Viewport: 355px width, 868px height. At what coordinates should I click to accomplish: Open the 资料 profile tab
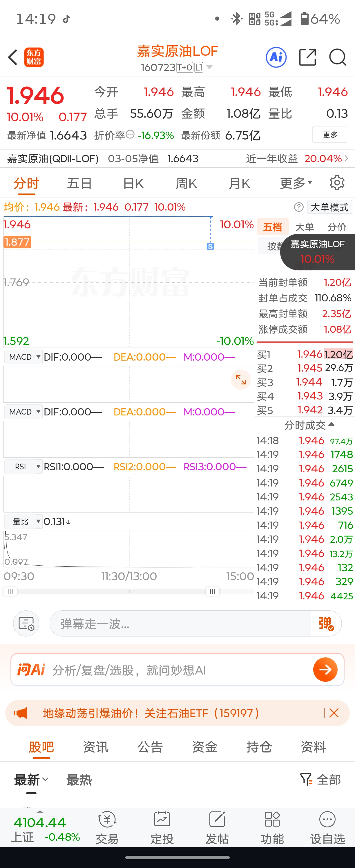[x=314, y=747]
